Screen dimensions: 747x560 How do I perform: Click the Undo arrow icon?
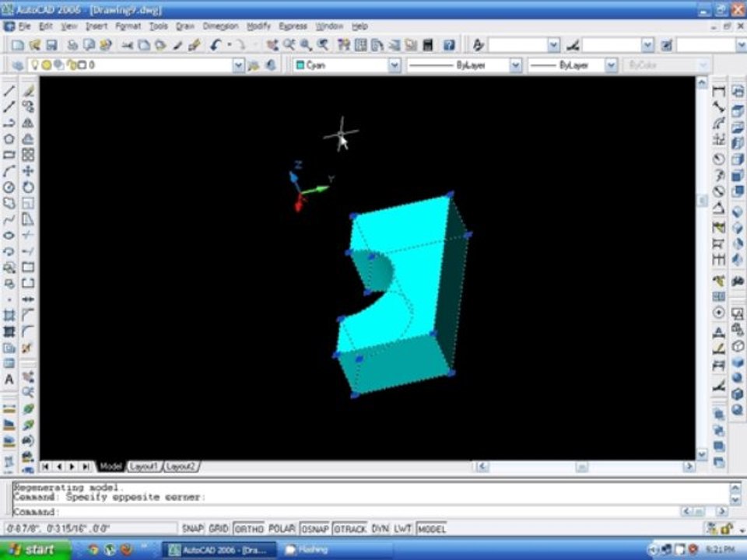pyautogui.click(x=216, y=45)
